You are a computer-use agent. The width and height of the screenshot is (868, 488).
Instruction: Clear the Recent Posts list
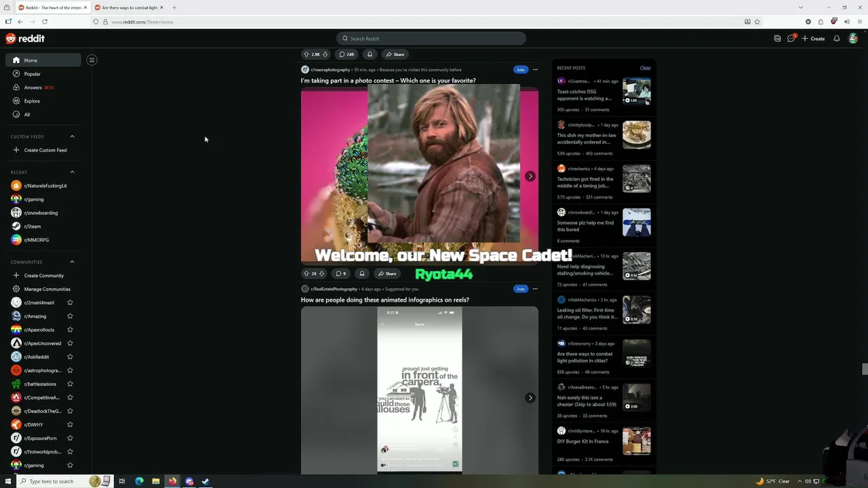tap(645, 68)
